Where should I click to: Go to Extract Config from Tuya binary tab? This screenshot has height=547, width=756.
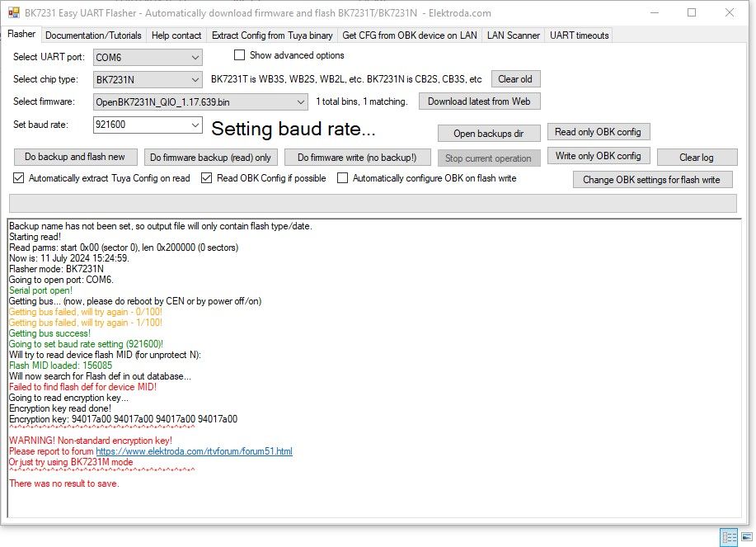[x=272, y=35]
